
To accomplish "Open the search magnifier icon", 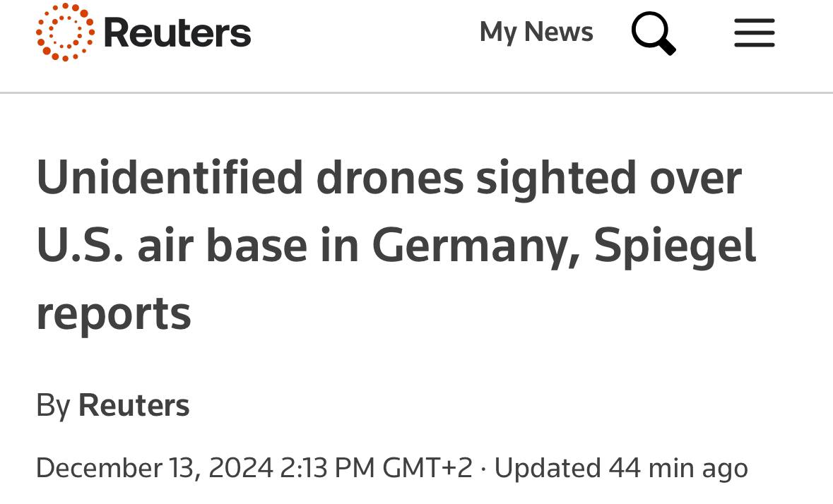I will point(653,32).
